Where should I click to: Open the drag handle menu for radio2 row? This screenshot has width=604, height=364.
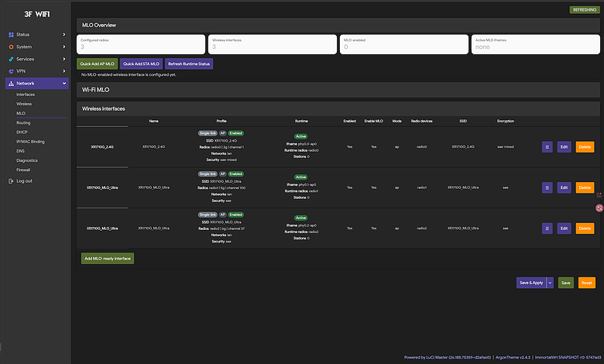547,228
